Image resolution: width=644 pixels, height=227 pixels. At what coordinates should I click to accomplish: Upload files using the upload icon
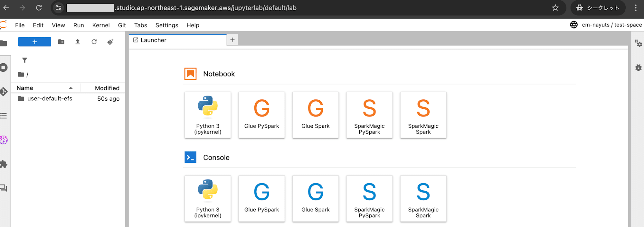point(78,42)
